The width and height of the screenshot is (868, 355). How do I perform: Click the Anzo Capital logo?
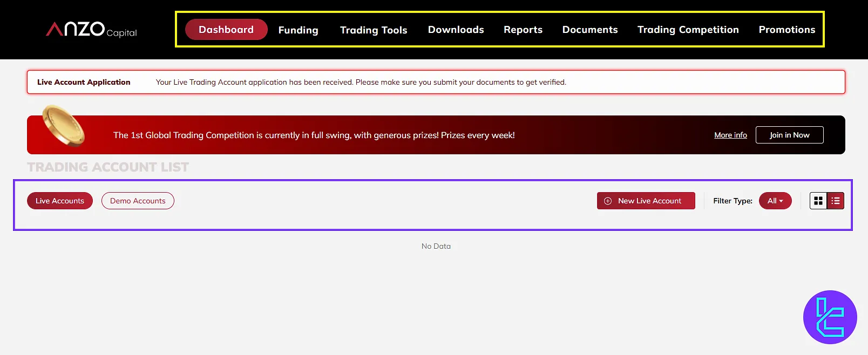click(x=91, y=29)
